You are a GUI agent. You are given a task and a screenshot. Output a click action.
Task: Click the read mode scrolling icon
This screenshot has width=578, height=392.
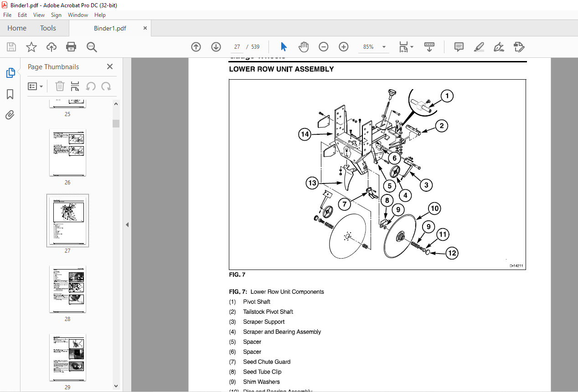tap(429, 47)
